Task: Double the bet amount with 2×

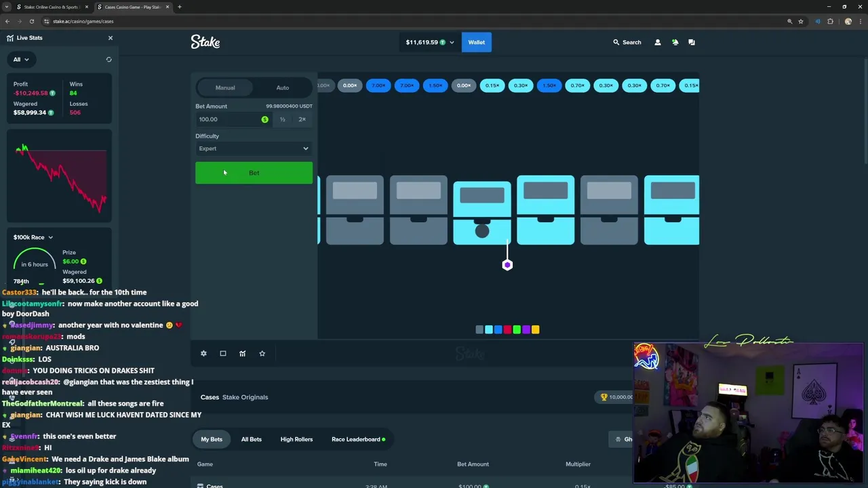Action: [x=302, y=119]
